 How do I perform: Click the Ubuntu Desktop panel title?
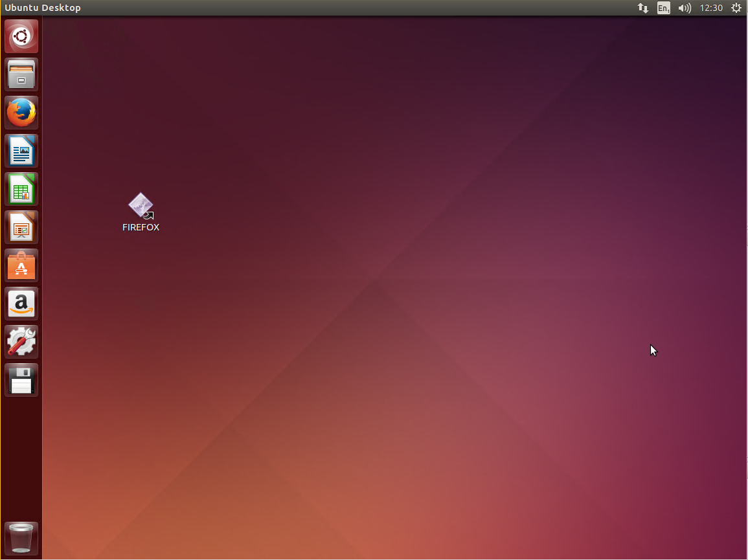point(43,8)
